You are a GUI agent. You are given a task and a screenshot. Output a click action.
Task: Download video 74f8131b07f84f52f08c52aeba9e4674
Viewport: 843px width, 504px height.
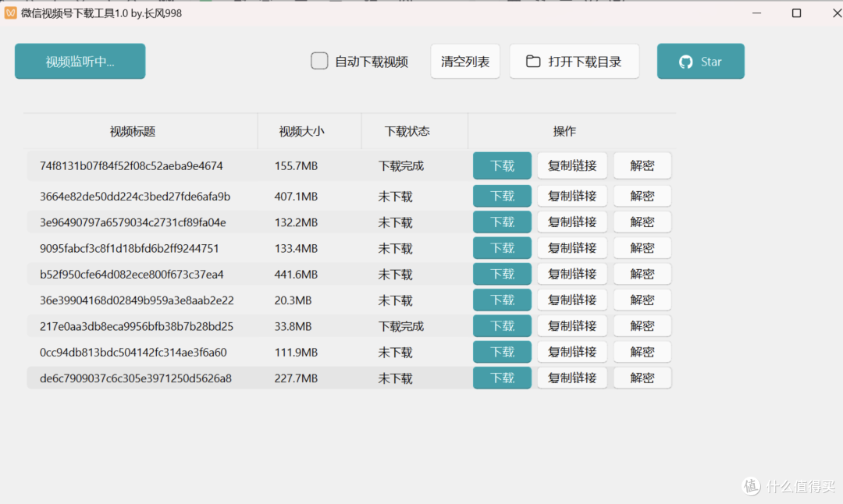pos(502,165)
